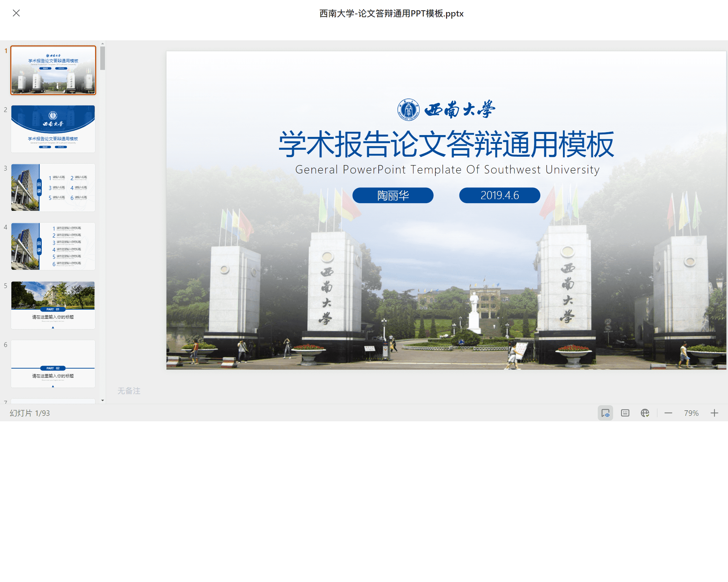Screen dimensions: 728x582
Task: Open the subtitles/captions icon in status bar
Action: tap(625, 413)
